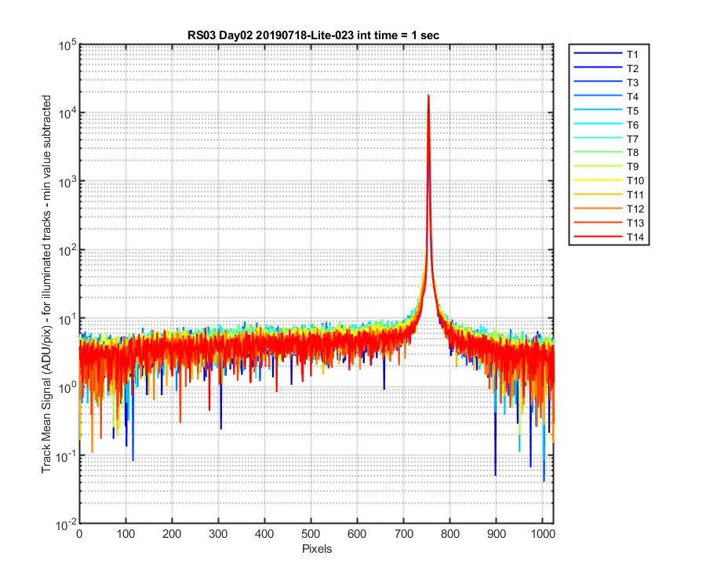This screenshot has height=588, width=706.
Task: Click the y-axis tick label 10^5
Action: pos(68,45)
